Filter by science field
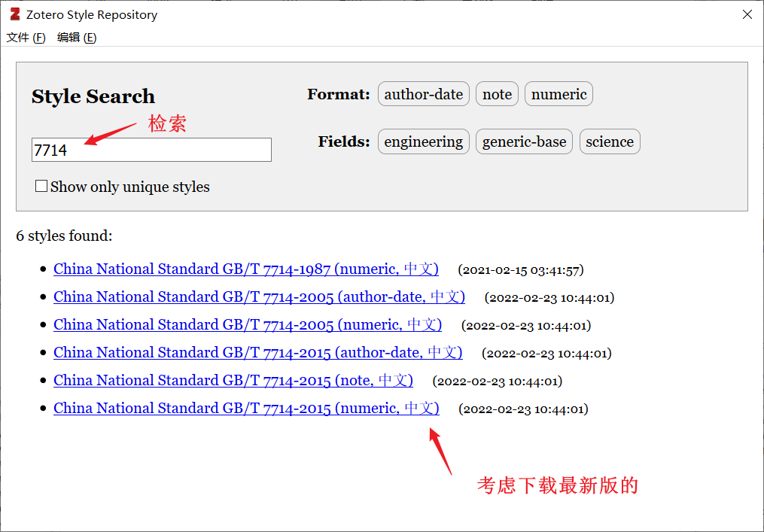764x532 pixels. tap(610, 141)
